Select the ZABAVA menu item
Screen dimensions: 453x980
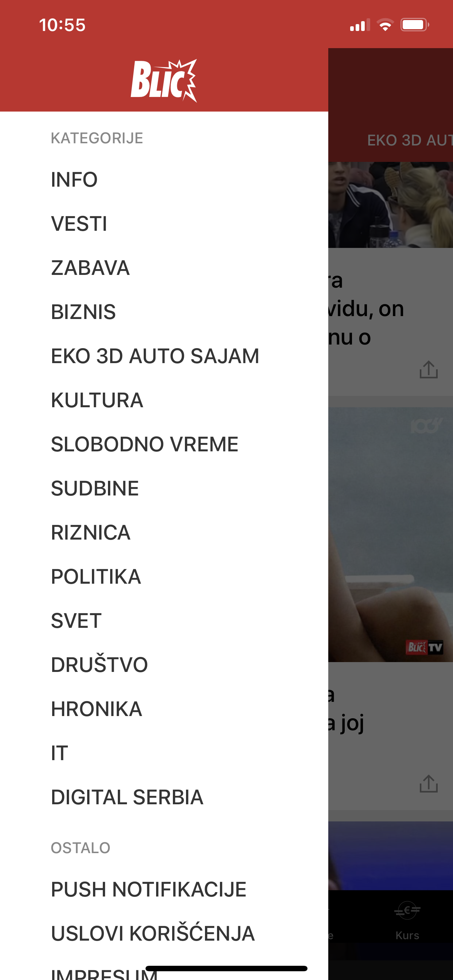(90, 268)
